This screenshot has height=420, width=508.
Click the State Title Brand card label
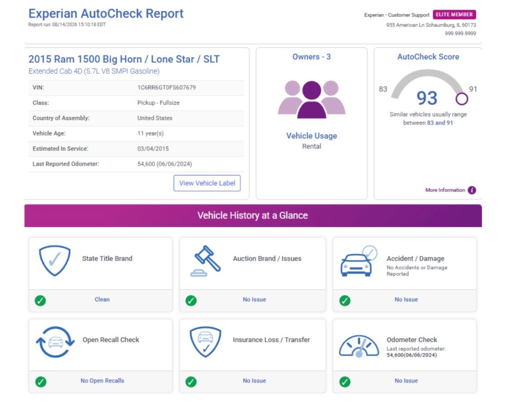(x=107, y=258)
